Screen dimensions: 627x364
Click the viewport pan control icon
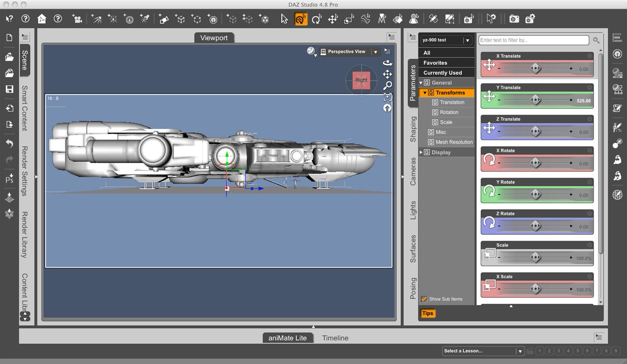tap(387, 74)
